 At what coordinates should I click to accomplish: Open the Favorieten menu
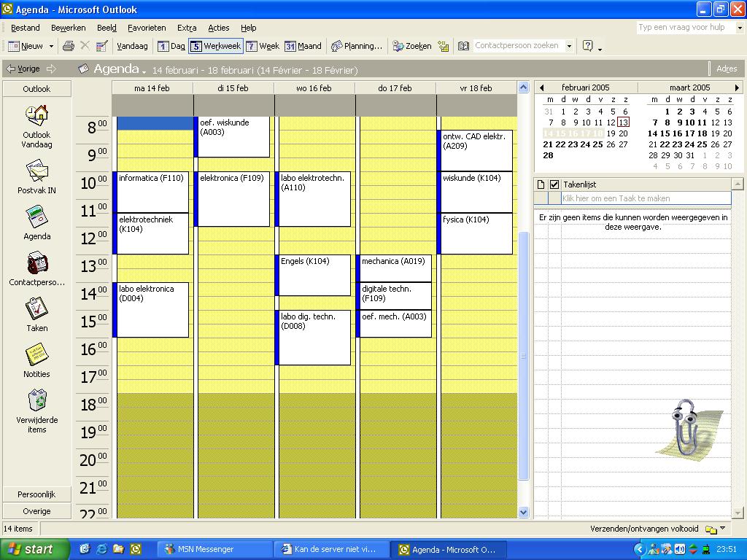147,28
